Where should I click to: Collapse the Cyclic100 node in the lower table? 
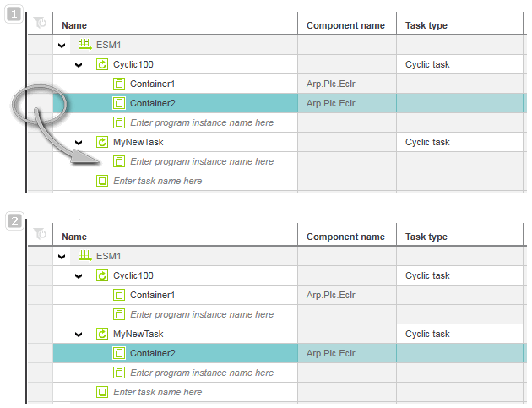[79, 276]
